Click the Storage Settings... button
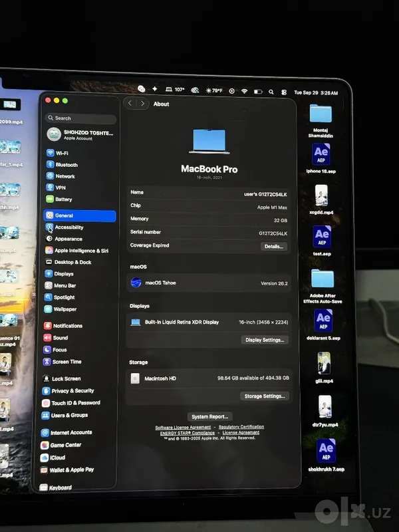This screenshot has height=532, width=399. (x=265, y=396)
